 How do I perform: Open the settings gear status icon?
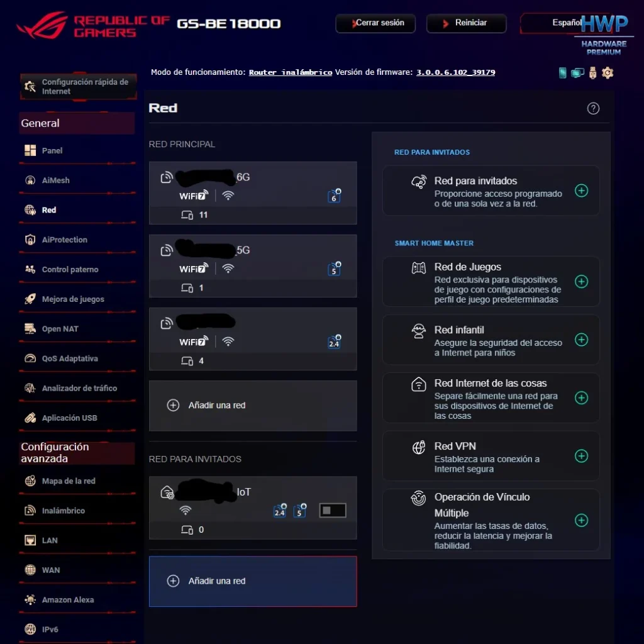coord(608,73)
